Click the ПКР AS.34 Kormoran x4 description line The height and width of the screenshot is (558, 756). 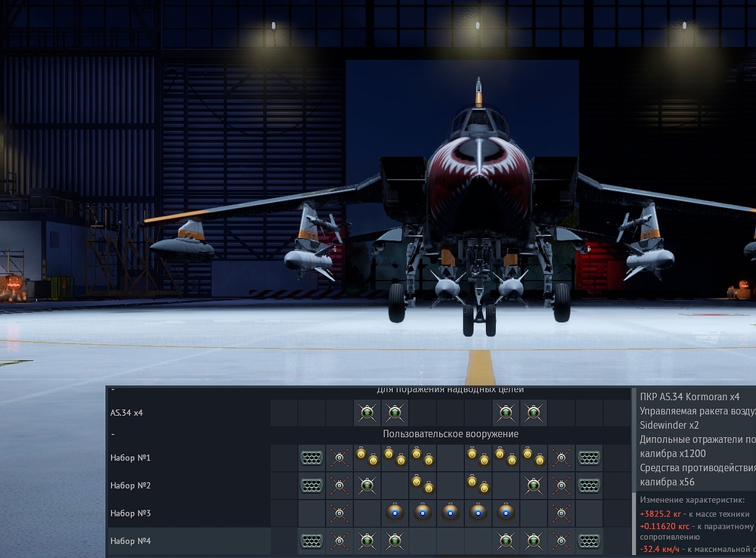689,397
